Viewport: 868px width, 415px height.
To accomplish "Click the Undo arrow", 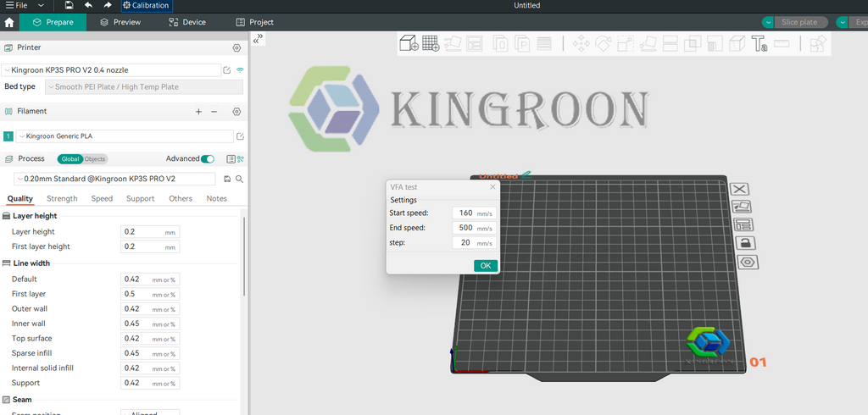I will click(x=88, y=6).
